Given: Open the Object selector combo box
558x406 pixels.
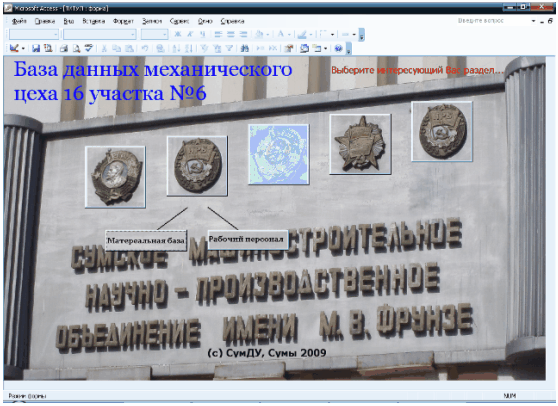Looking at the screenshot, I should coord(34,34).
